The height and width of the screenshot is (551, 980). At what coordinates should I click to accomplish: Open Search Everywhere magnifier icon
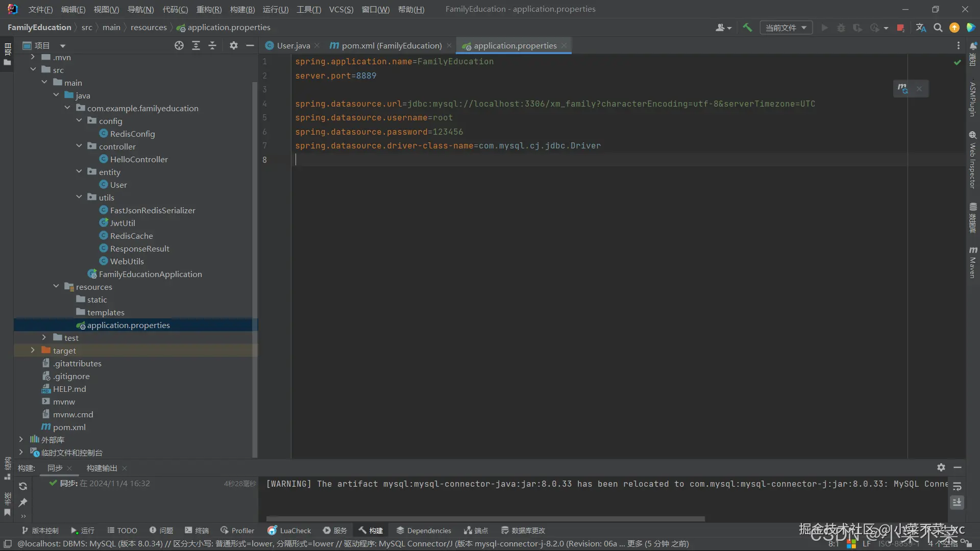938,28
